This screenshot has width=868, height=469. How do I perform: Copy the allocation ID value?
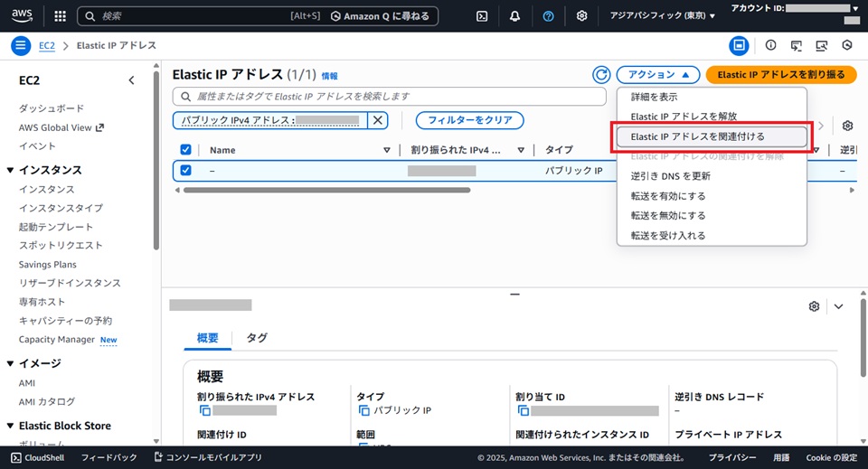(x=524, y=410)
